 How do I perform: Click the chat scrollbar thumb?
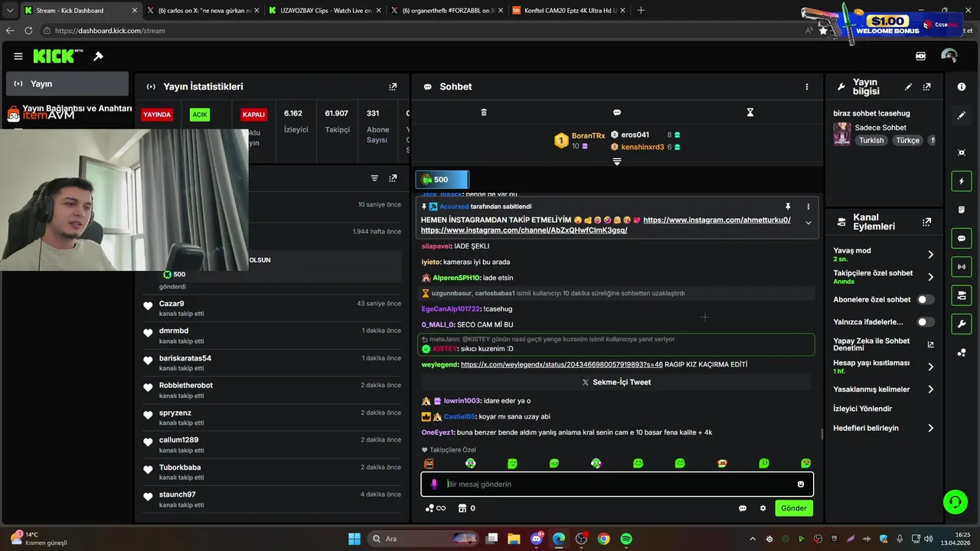[822, 434]
